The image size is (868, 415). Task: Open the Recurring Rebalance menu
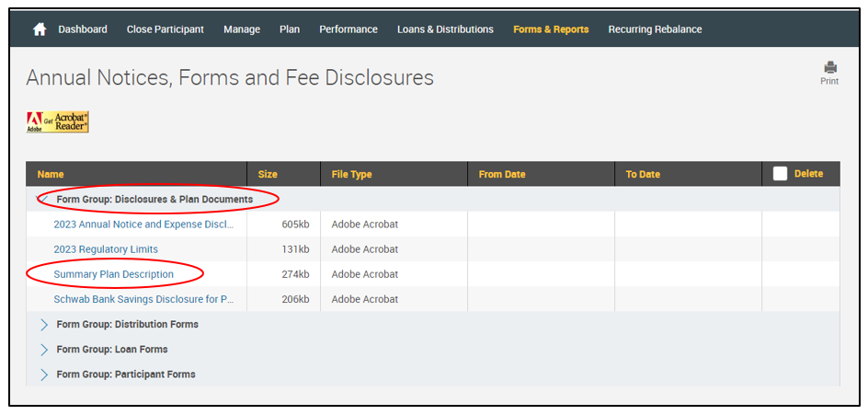pos(655,29)
